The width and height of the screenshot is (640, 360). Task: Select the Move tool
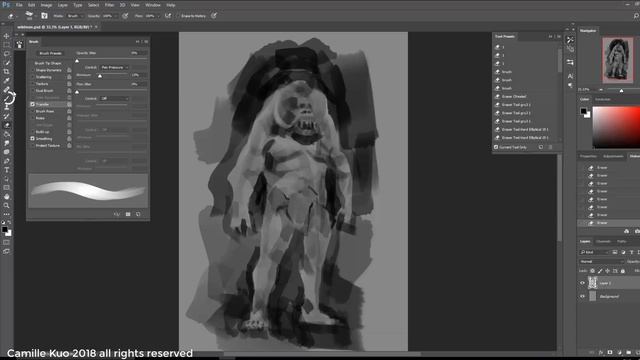tap(7, 36)
